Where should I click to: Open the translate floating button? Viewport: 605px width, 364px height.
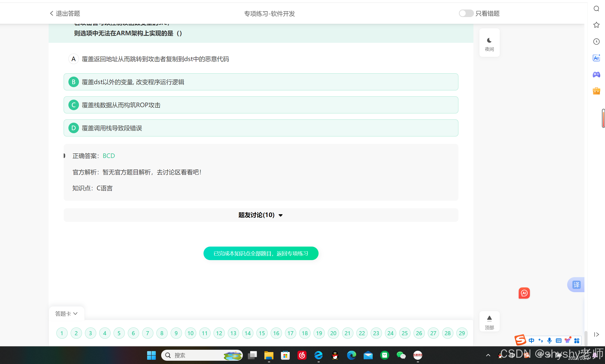click(576, 285)
